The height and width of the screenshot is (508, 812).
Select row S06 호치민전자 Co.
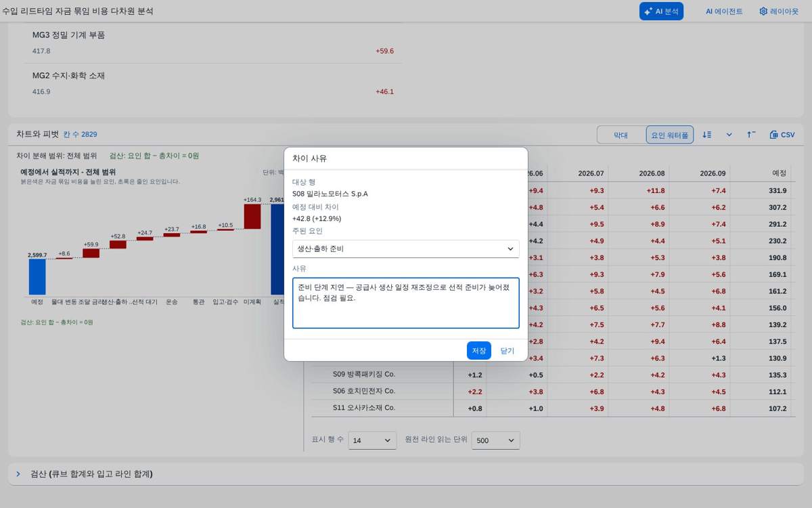click(x=363, y=391)
